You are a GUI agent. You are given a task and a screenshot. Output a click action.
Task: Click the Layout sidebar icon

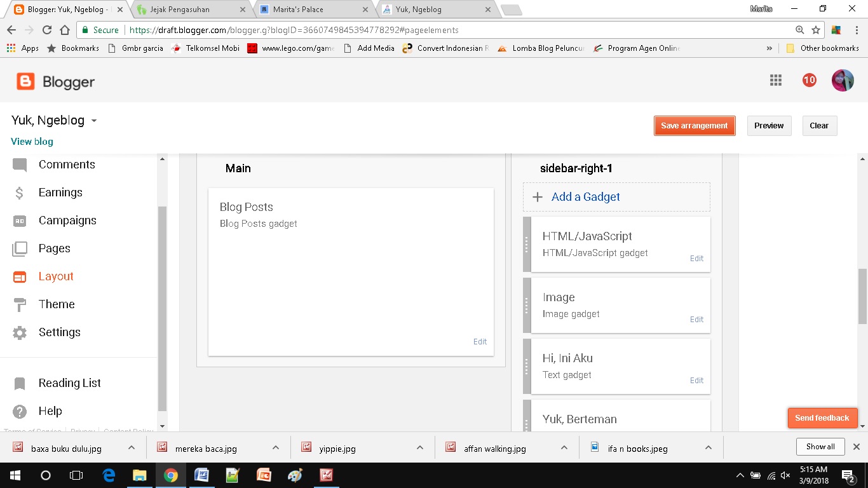[20, 276]
